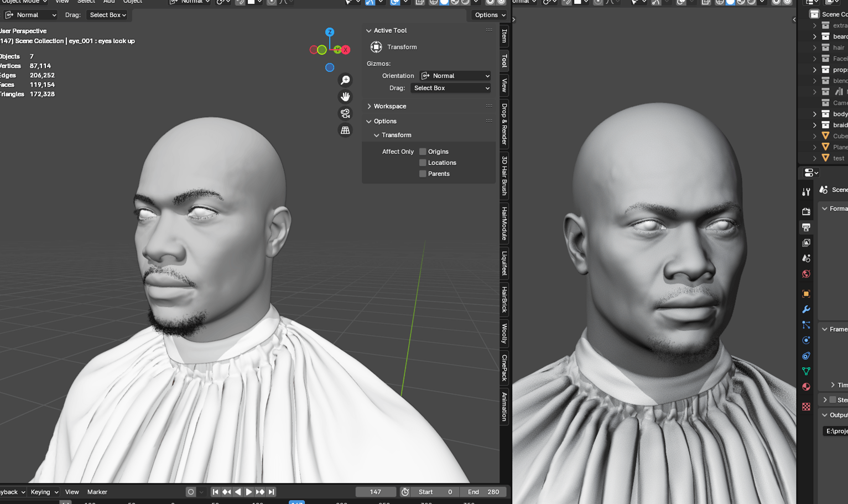Image resolution: width=848 pixels, height=504 pixels.
Task: Open the Particle properties tab
Action: click(x=805, y=325)
